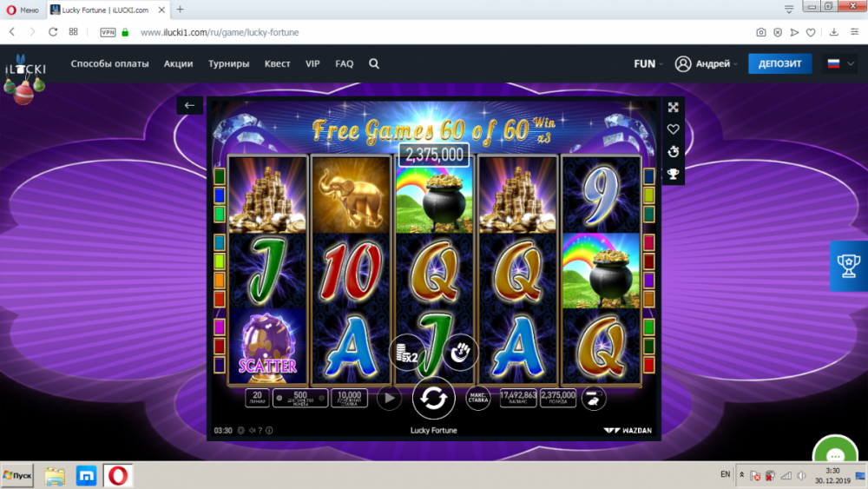Click the hand collect icon on reels
Viewport: 868px width, 489px height.
coord(460,353)
